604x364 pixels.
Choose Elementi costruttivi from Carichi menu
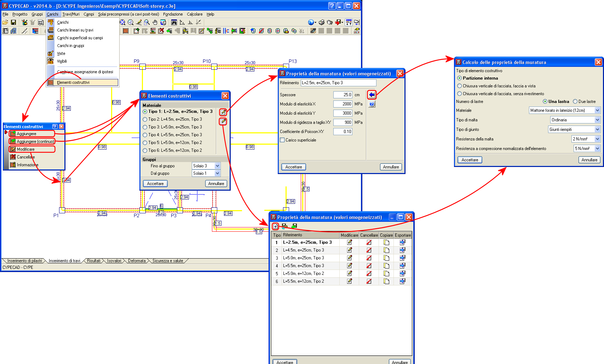[x=82, y=82]
